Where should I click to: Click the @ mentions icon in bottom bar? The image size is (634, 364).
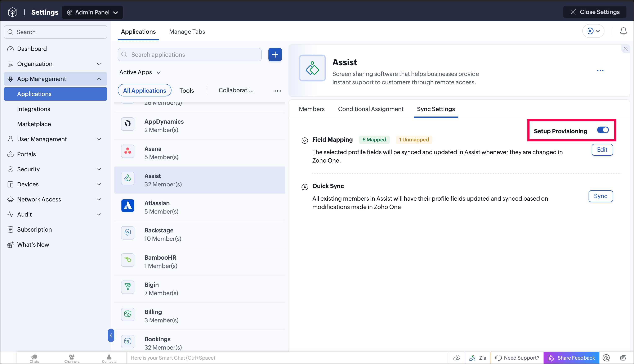pos(606,358)
